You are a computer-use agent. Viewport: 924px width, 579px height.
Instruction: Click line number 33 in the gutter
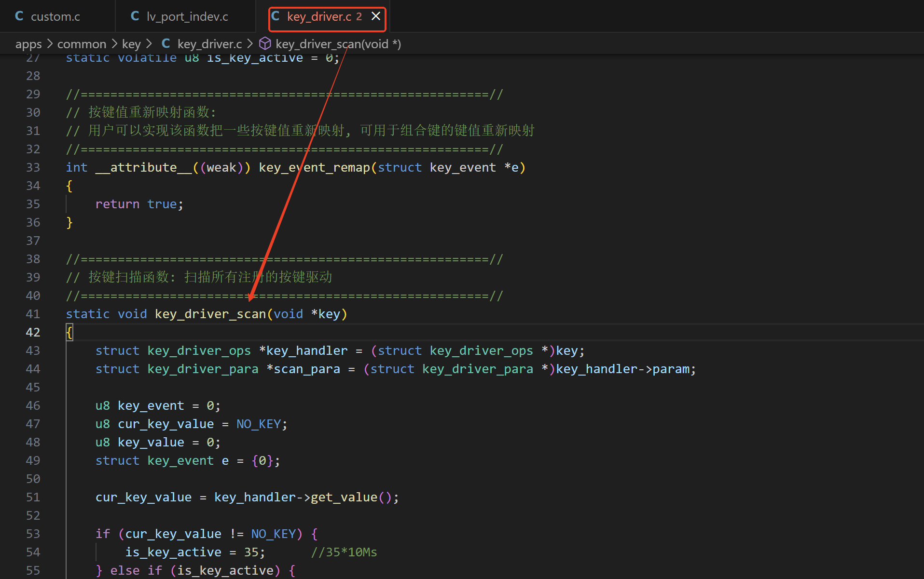point(33,167)
